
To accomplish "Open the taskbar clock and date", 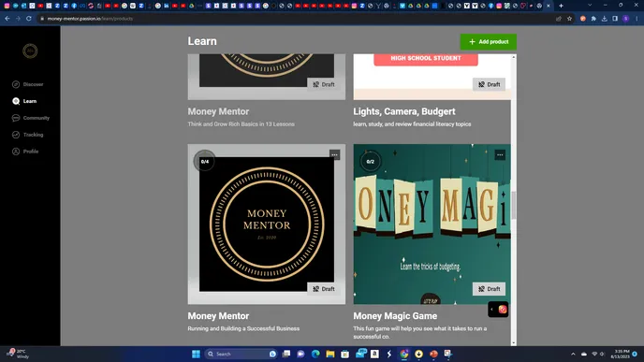I will (620, 354).
